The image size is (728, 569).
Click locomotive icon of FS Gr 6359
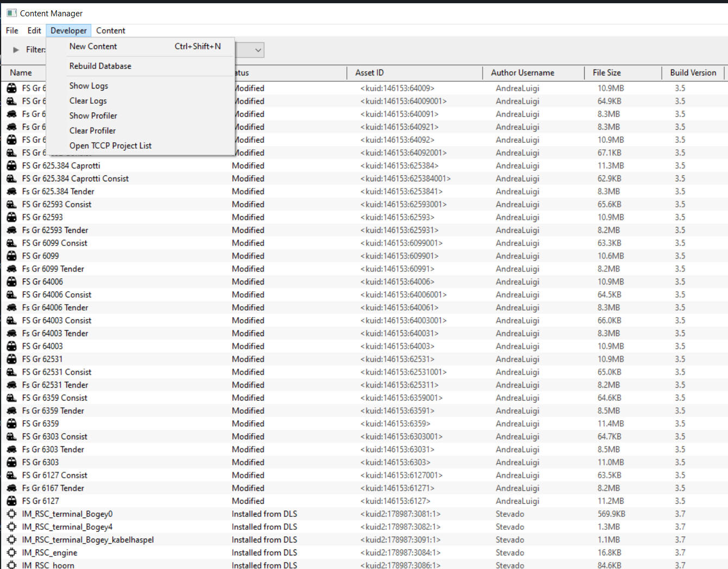coord(11,423)
